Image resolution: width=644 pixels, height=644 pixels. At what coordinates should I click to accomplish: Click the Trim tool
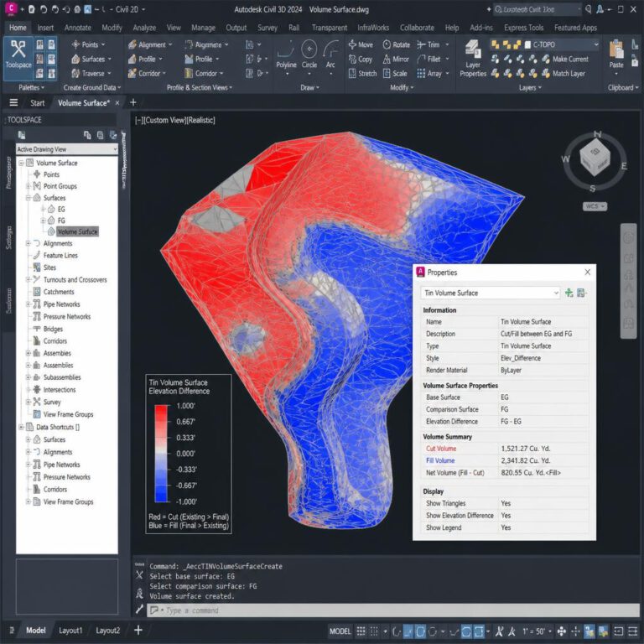[x=428, y=44]
